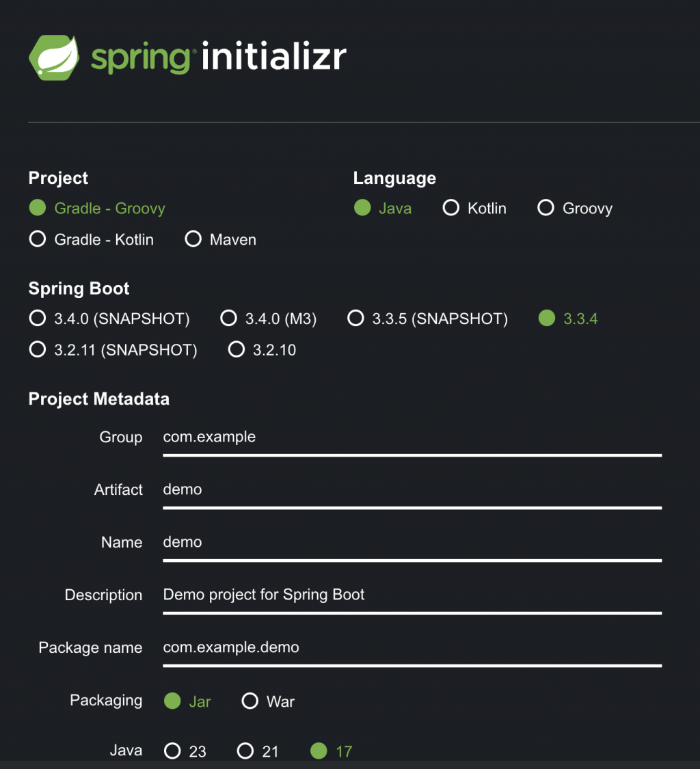Select Spring Boot 3.3.5 (SNAPSHOT)
The width and height of the screenshot is (700, 769).
(x=355, y=319)
